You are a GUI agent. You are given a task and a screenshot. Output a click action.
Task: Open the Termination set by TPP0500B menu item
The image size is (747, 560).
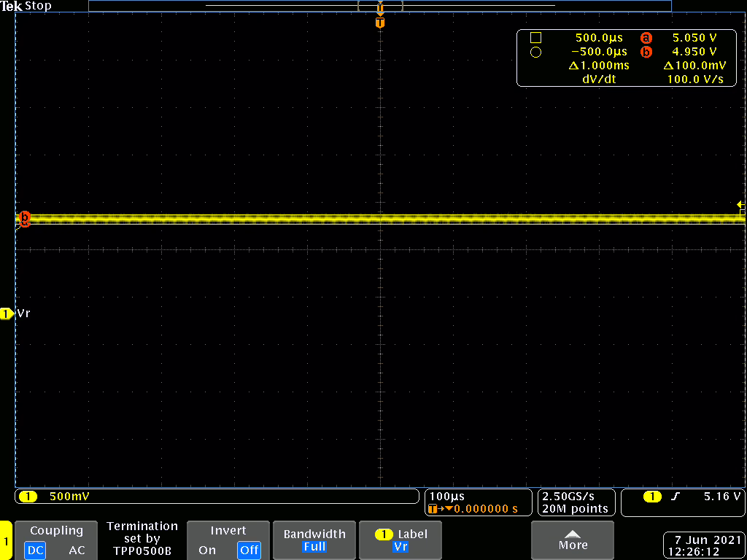coord(142,539)
